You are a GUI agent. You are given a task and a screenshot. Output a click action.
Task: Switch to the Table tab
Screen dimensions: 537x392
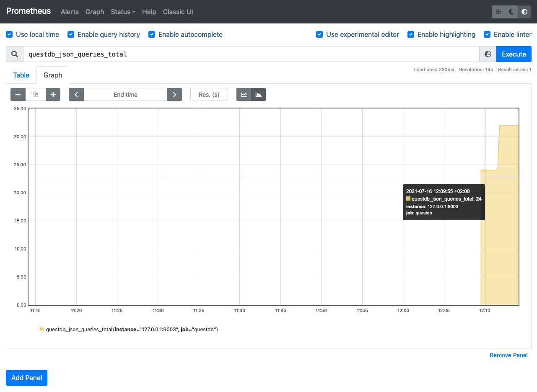(x=21, y=75)
